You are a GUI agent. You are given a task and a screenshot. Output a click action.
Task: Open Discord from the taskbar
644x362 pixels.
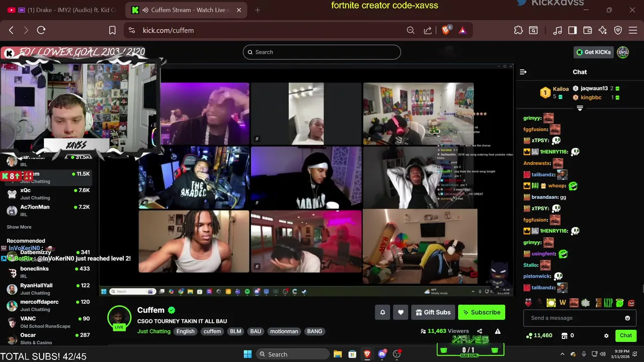pos(382,354)
